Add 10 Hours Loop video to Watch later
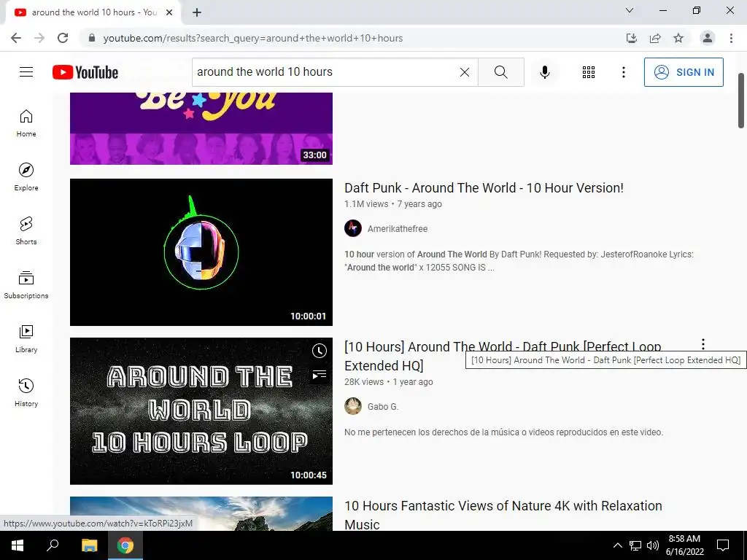The image size is (747, 560). click(320, 351)
